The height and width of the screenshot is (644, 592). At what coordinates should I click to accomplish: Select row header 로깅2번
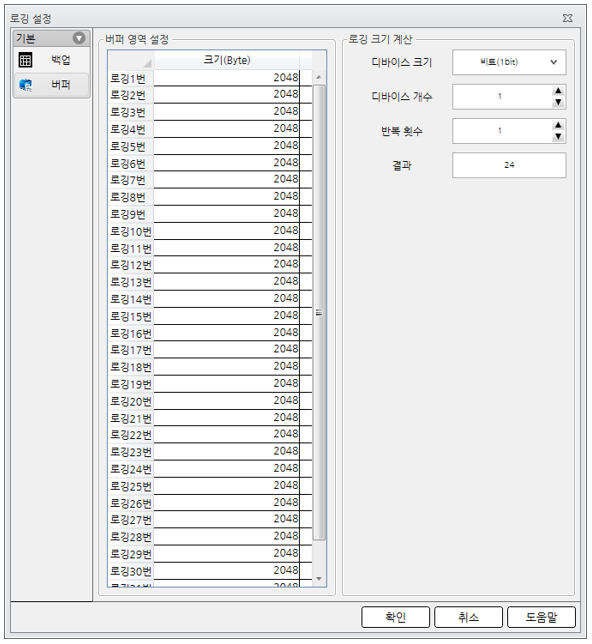pyautogui.click(x=131, y=95)
